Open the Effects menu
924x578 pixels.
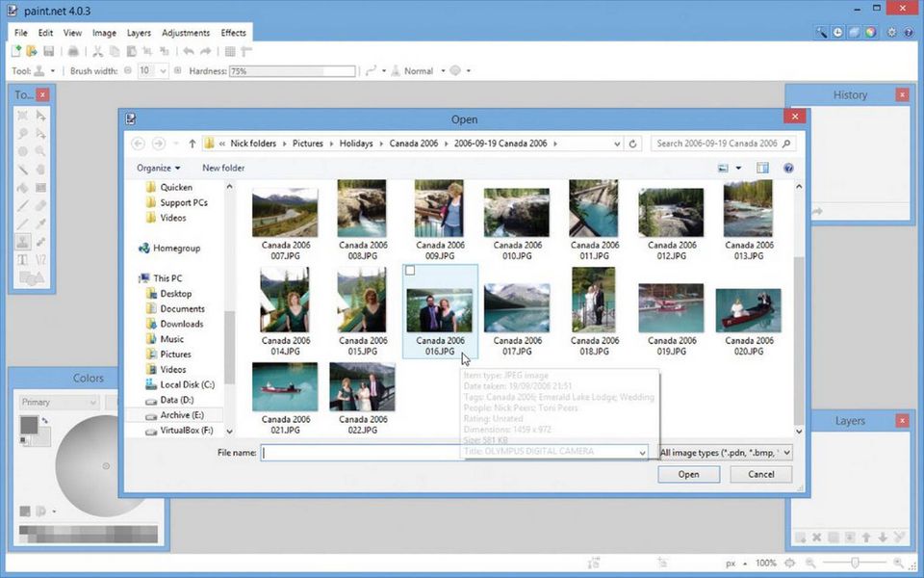(x=234, y=33)
